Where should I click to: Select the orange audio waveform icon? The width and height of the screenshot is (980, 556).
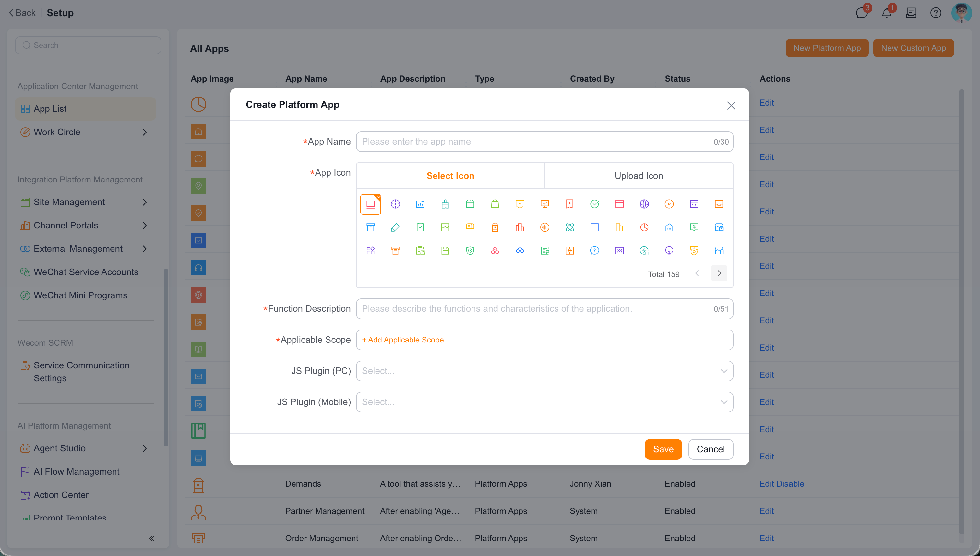pos(545,227)
